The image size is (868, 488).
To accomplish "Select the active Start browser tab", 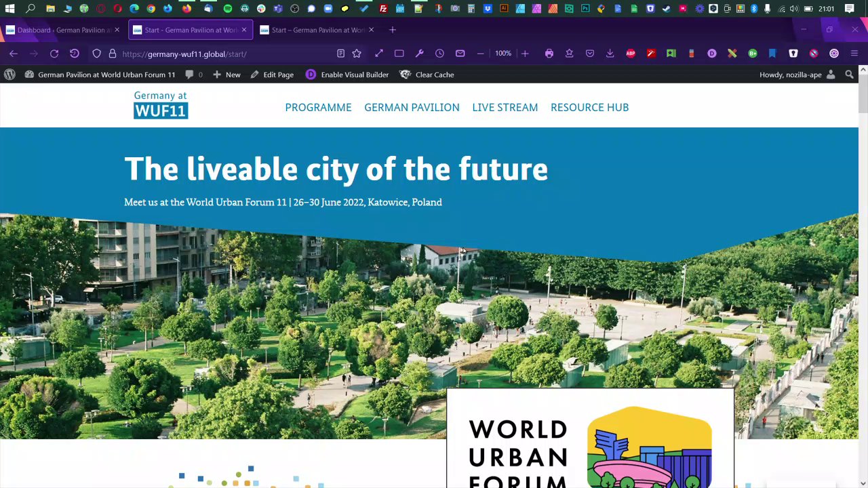I will click(191, 30).
